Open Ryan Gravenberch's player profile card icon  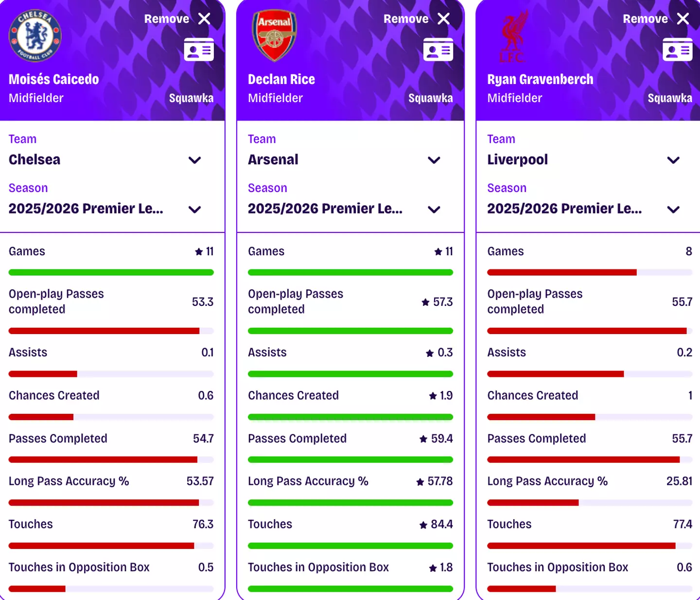(x=677, y=50)
